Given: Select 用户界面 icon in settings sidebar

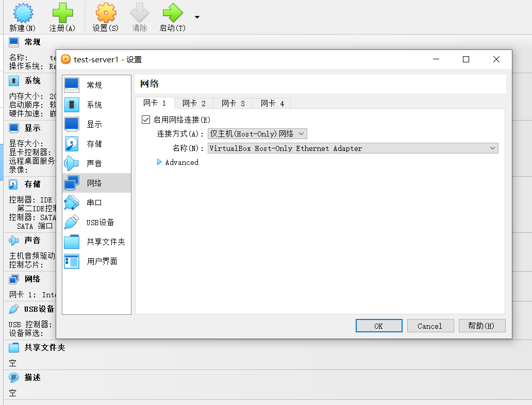Looking at the screenshot, I should [72, 261].
